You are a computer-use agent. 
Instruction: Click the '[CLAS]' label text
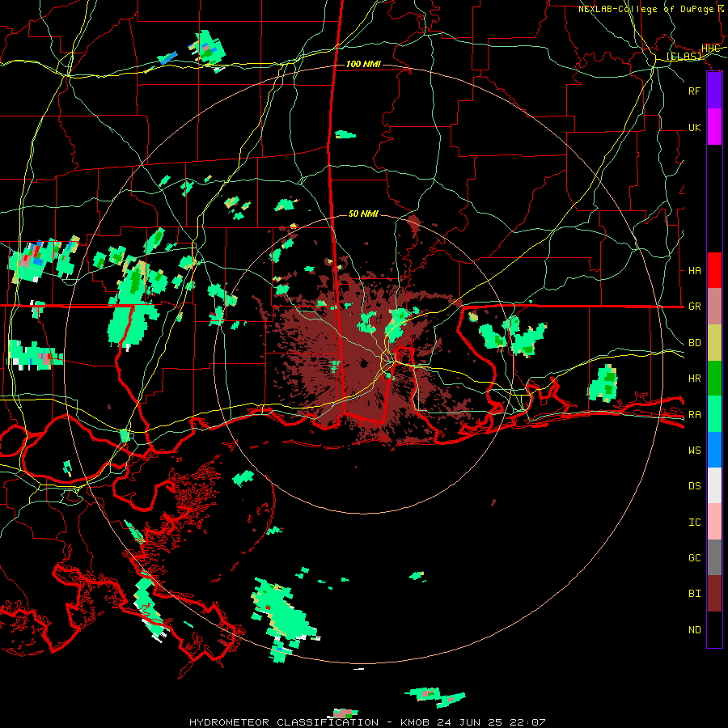pos(684,56)
